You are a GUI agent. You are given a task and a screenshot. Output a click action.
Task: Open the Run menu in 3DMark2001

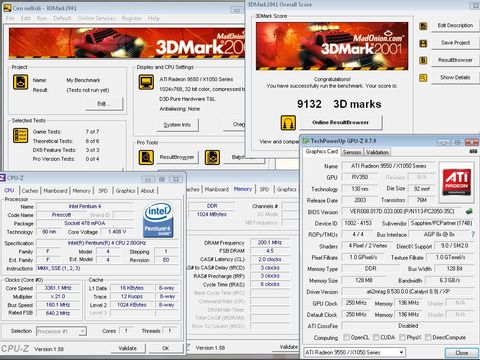point(42,18)
